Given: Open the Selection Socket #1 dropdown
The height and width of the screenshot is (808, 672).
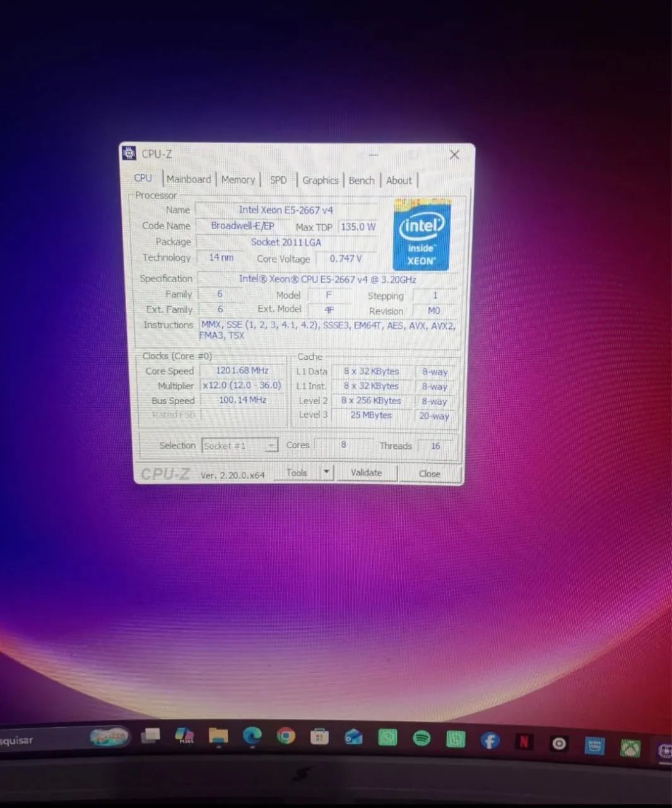Looking at the screenshot, I should (239, 446).
